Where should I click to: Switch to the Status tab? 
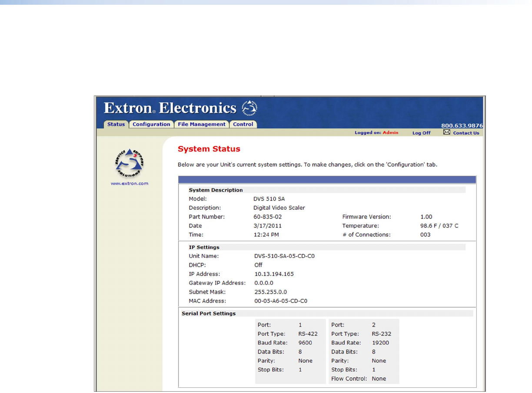click(x=116, y=124)
